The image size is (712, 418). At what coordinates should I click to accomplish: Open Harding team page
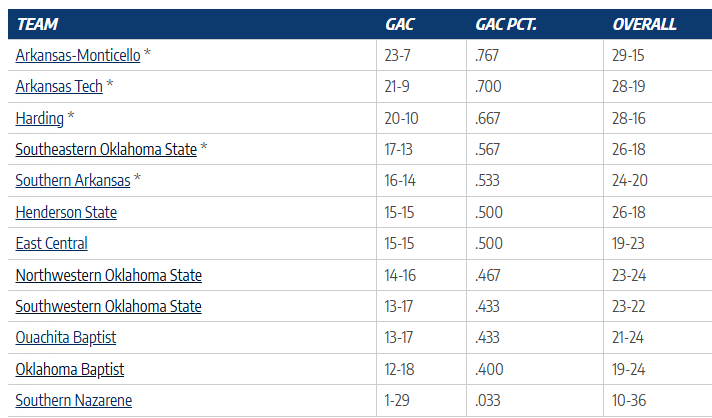pyautogui.click(x=40, y=118)
